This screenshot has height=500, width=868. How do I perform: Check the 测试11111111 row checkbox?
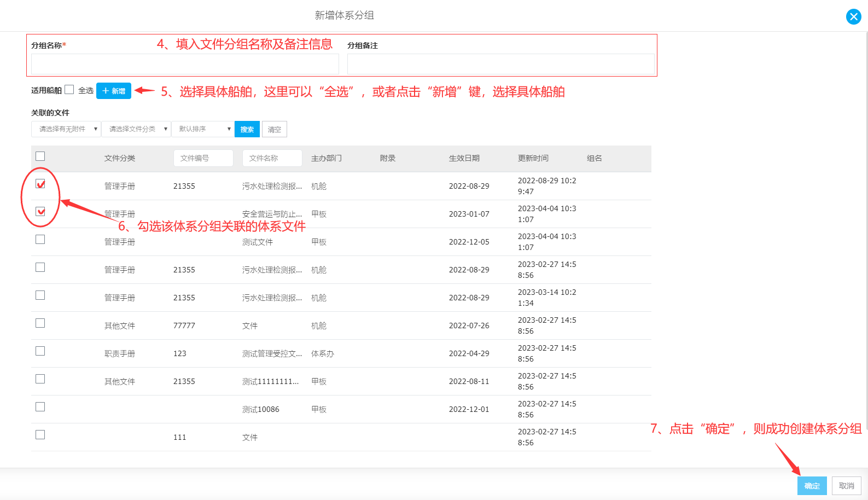(x=40, y=379)
